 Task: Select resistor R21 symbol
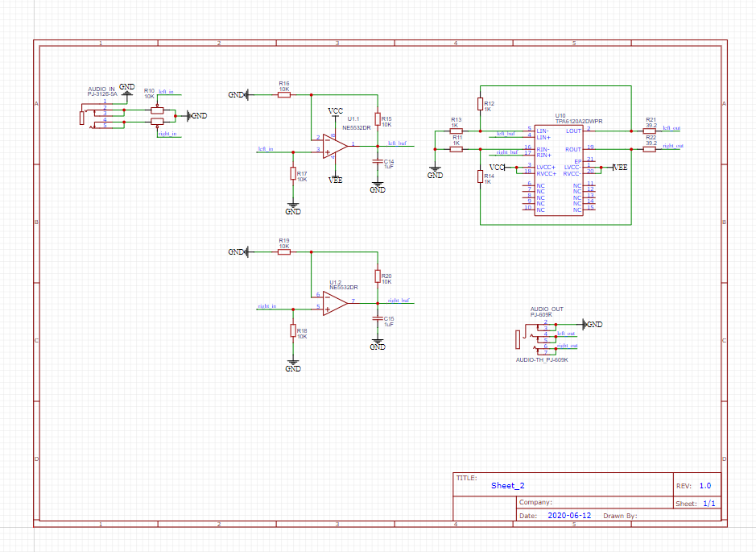[x=650, y=131]
